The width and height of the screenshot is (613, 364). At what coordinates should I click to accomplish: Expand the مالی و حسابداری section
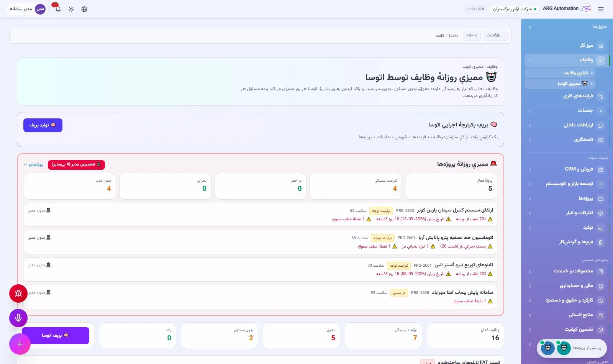tap(530, 286)
